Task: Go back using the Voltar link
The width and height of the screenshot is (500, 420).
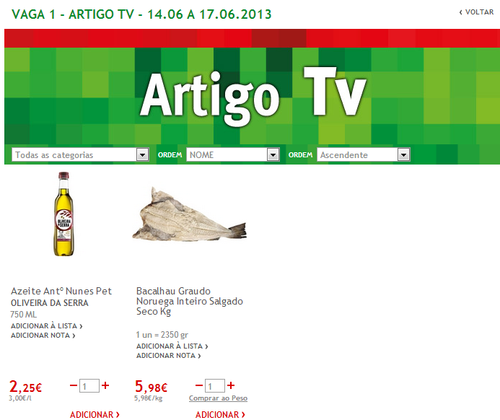Action: pyautogui.click(x=477, y=12)
